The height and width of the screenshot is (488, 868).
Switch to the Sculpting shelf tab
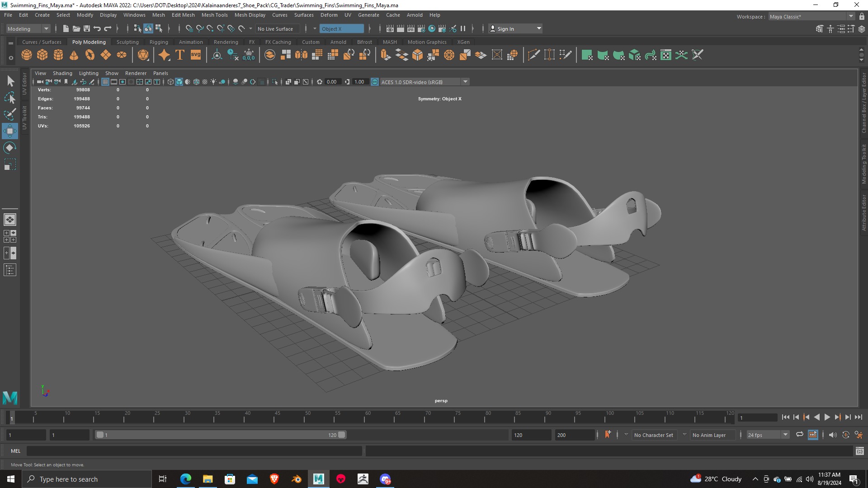[127, 42]
